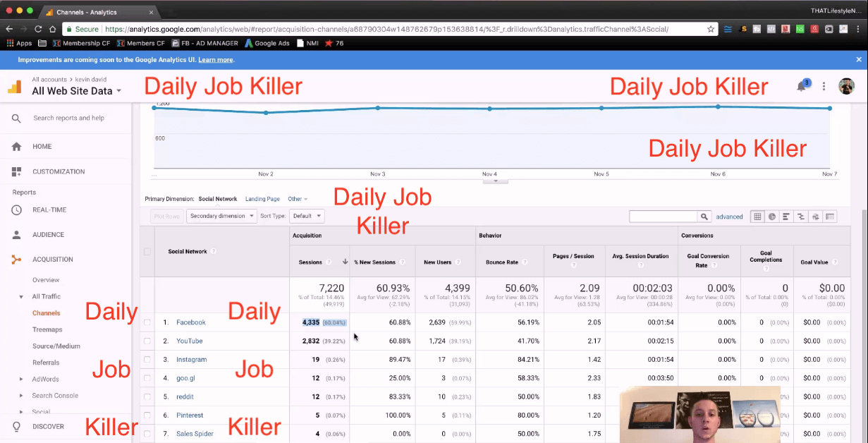Open the Chrome three-dot menu
868x443 pixels.
pos(859,29)
